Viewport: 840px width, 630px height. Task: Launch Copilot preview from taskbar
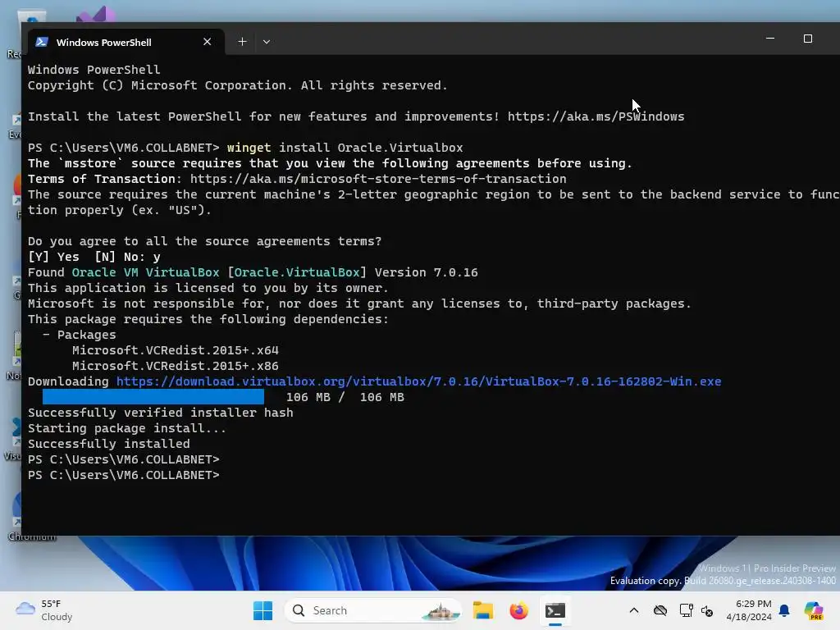(814, 610)
